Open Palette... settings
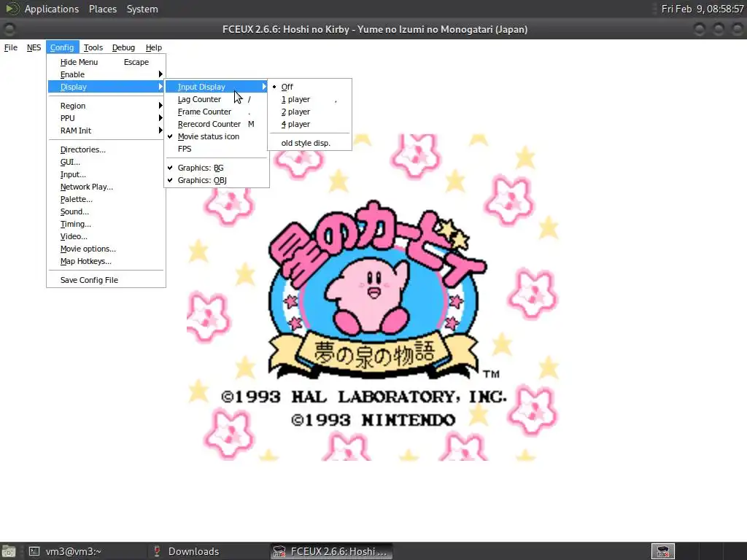Image resolution: width=747 pixels, height=560 pixels. tap(106, 199)
